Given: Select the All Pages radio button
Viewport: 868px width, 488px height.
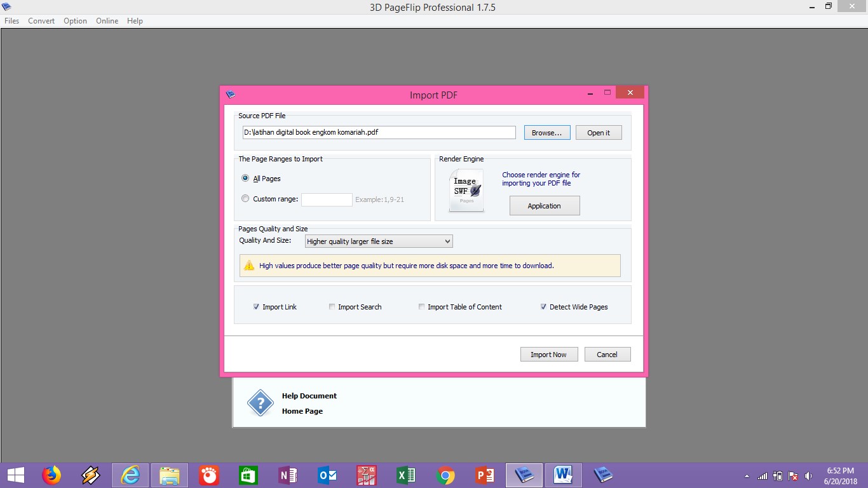Looking at the screenshot, I should pos(245,179).
